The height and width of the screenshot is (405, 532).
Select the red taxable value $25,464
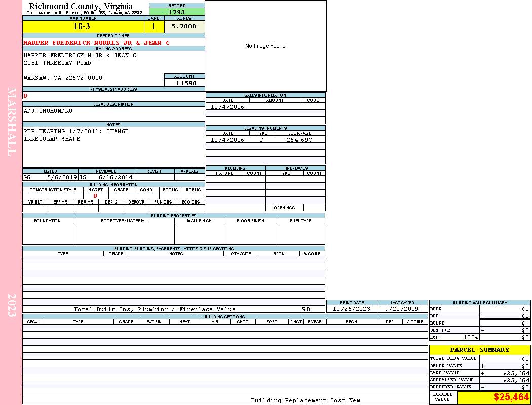pyautogui.click(x=511, y=397)
